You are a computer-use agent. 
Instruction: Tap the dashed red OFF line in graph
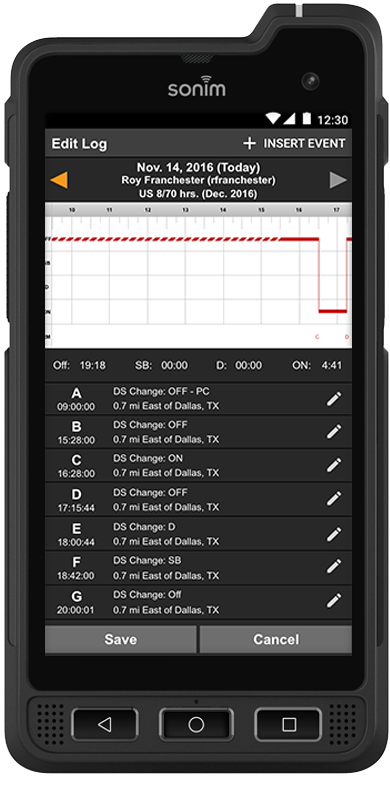tap(162, 239)
